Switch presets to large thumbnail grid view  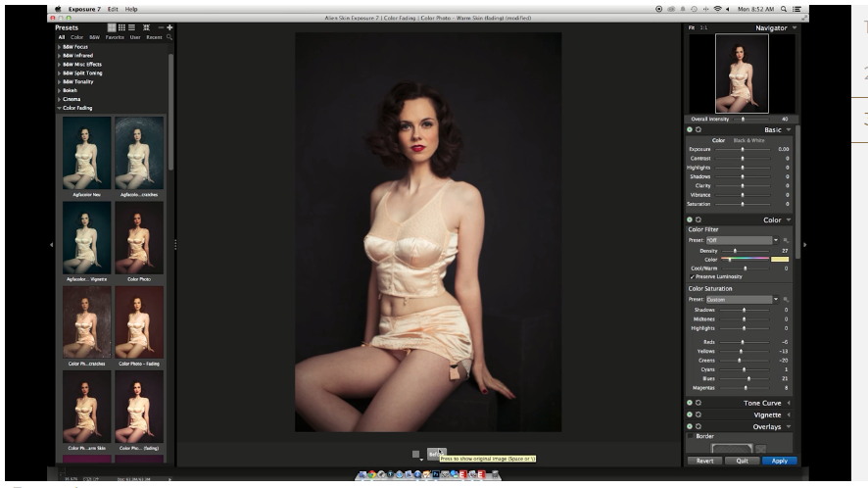[112, 27]
